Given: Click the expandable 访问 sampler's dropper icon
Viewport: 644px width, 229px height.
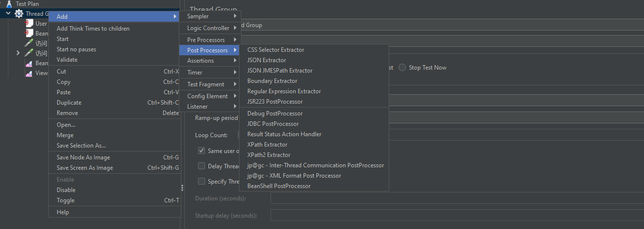Looking at the screenshot, I should [29, 53].
